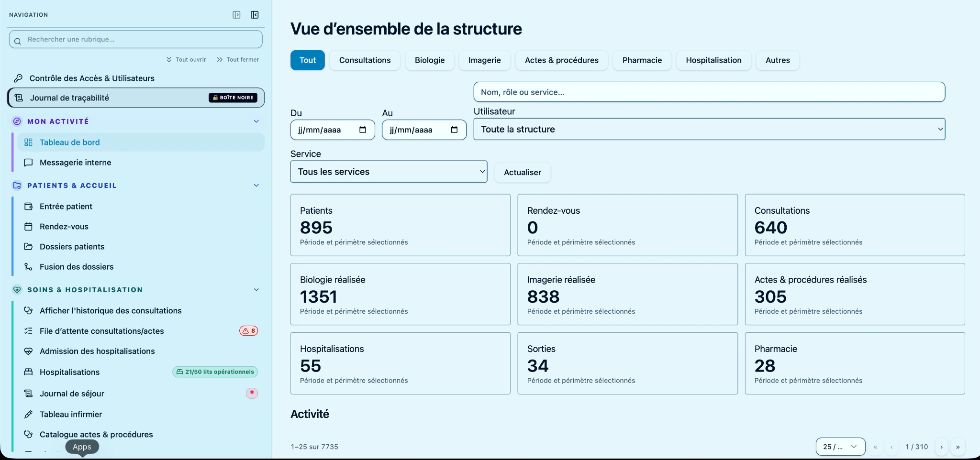This screenshot has height=460, width=980.
Task: Click the Fusion des dossiers merge icon
Action: 28,266
